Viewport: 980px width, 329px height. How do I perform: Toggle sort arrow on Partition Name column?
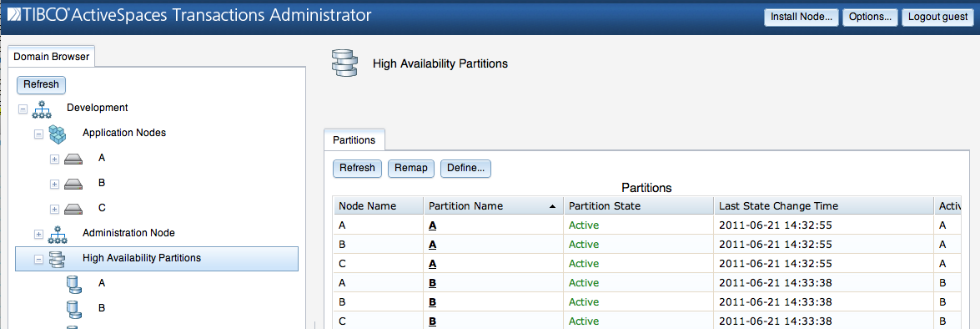552,206
